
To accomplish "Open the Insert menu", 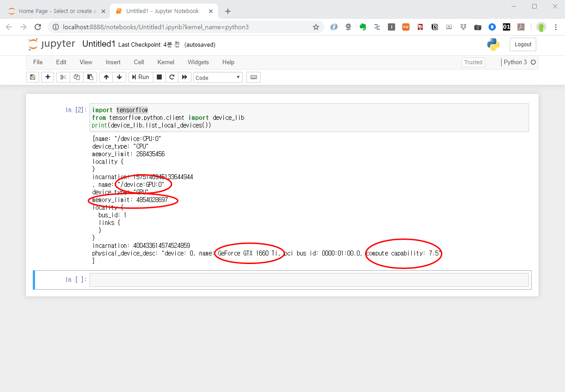I will coord(113,62).
